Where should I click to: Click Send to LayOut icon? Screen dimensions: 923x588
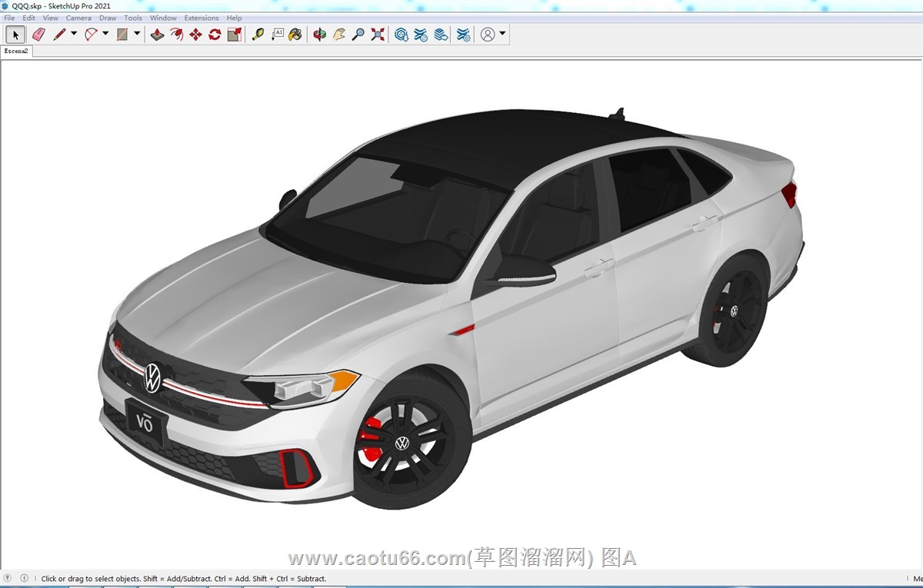441,35
